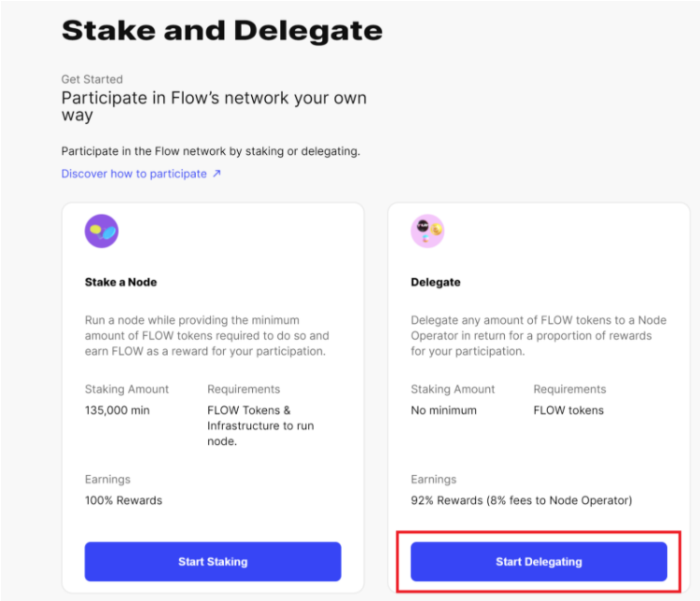This screenshot has width=700, height=601.
Task: Click the pink Delegate tokens icon
Action: tap(427, 231)
